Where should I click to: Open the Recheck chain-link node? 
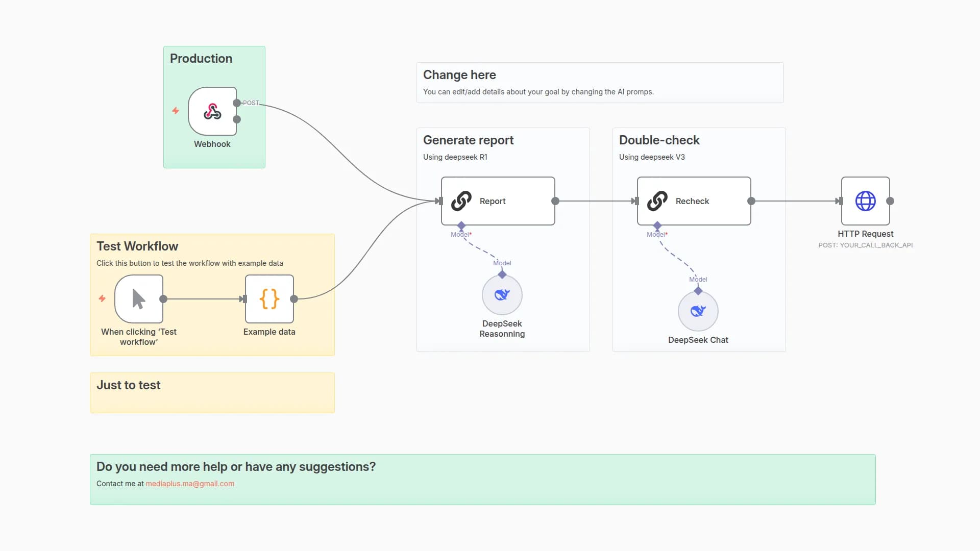click(x=693, y=201)
